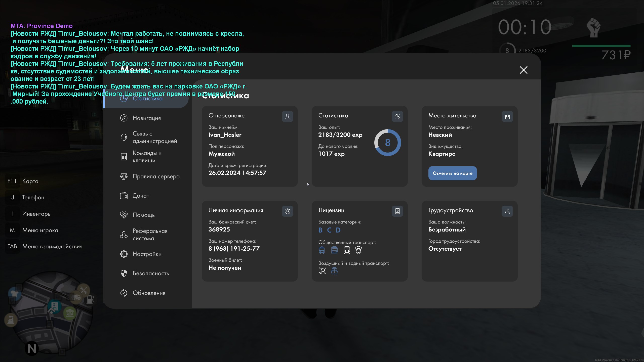Viewport: 644px width, 362px height.
Task: Click the taxi driver license icon
Action: [x=358, y=250]
